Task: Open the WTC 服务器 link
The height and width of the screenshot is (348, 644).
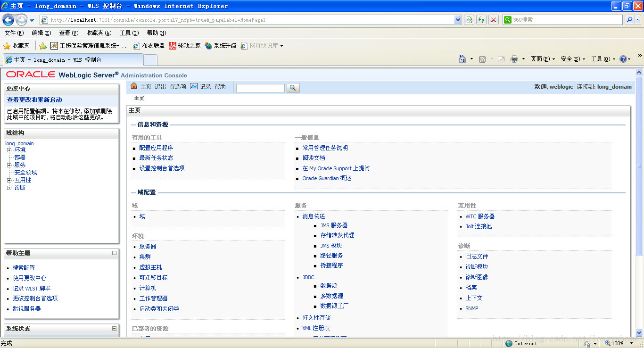Action: [x=480, y=216]
